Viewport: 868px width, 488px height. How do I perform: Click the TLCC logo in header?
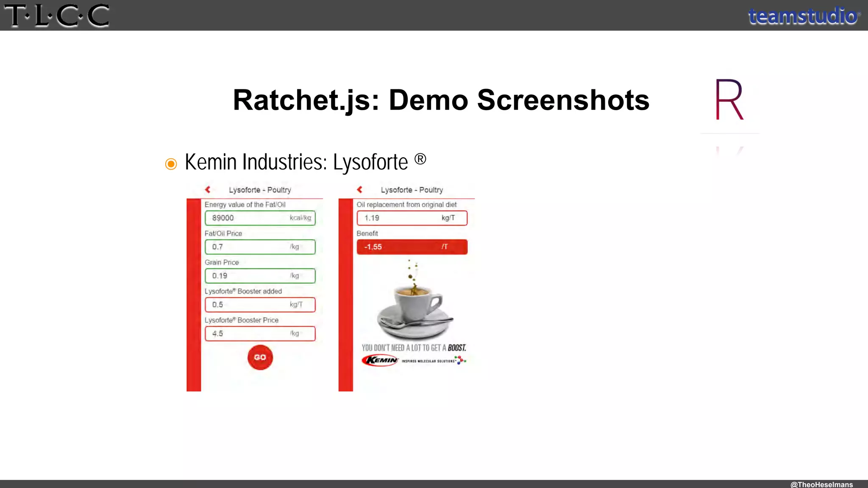[56, 15]
